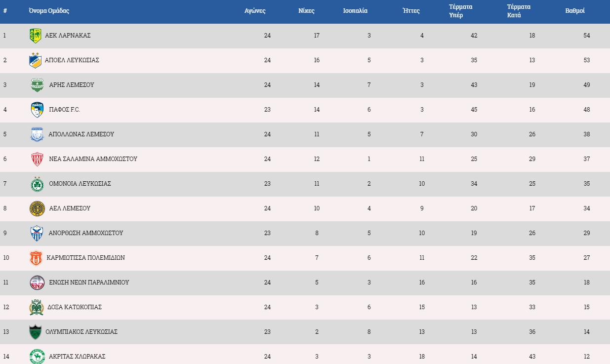Select ΠΑΦΟΣ F.C. points value 48
Viewport: 610px width, 364px height.
(x=586, y=110)
